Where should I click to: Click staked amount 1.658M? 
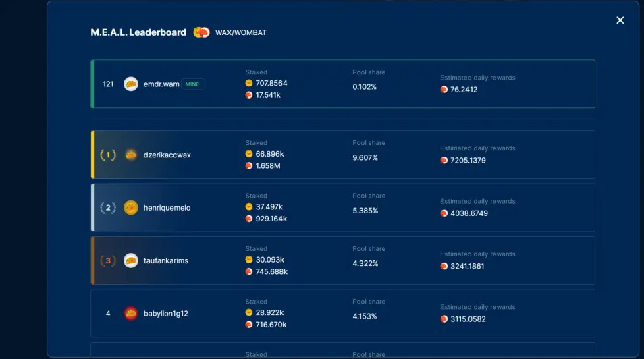tap(268, 165)
